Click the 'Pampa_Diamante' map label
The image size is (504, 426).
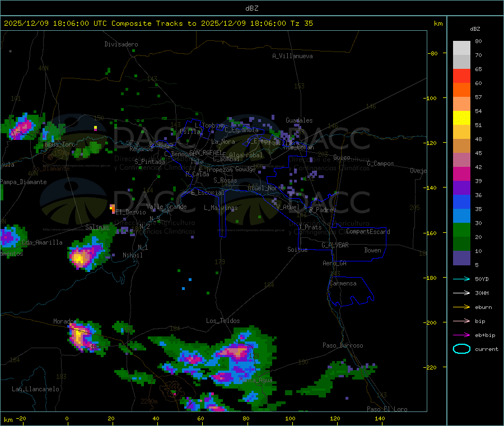[24, 182]
